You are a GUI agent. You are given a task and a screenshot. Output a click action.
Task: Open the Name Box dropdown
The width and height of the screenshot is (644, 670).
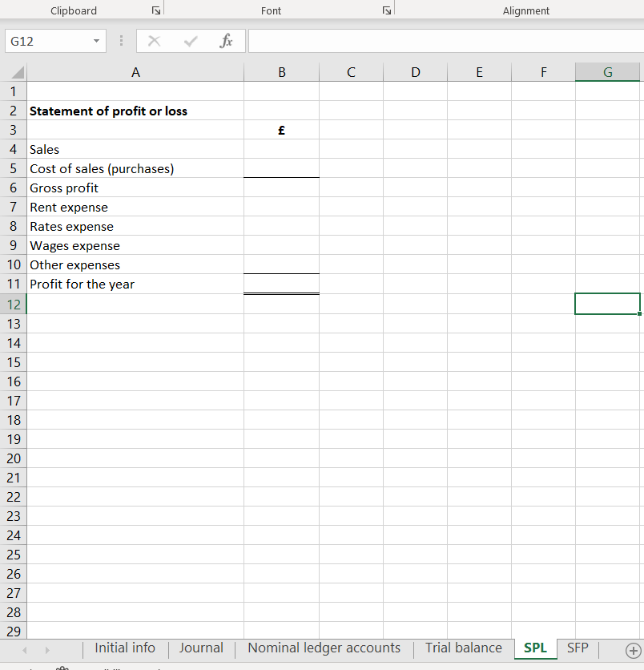pos(98,41)
